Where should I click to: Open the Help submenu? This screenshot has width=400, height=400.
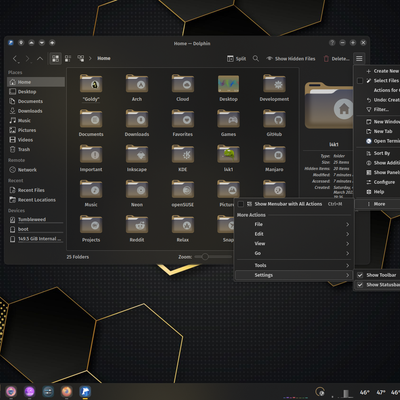[x=378, y=192]
